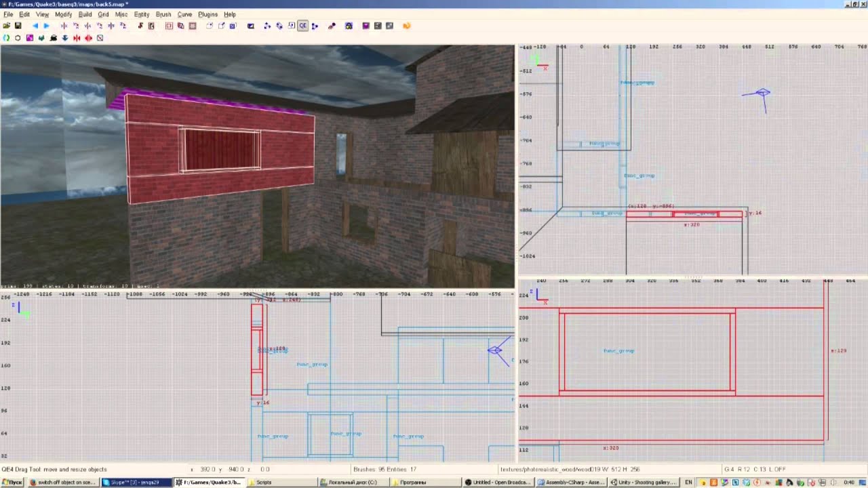Viewport: 868px width, 488px height.
Task: Toggle the QE resize tool button
Action: click(302, 26)
